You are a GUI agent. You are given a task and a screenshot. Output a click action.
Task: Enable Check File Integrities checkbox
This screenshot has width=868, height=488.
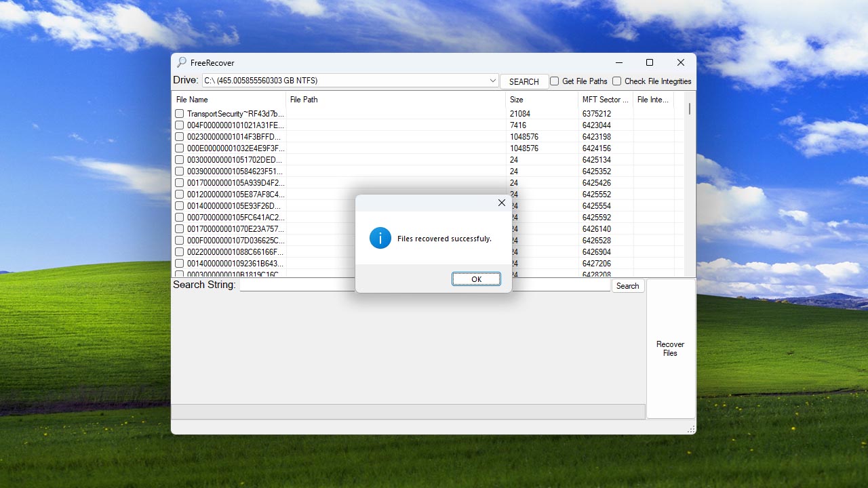click(616, 81)
